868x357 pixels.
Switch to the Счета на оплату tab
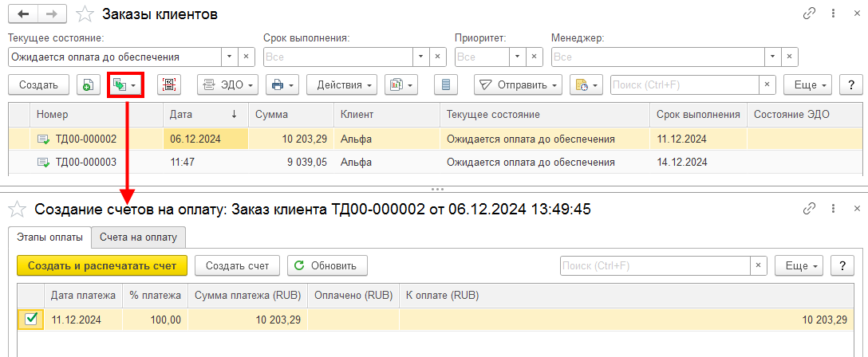pyautogui.click(x=138, y=237)
